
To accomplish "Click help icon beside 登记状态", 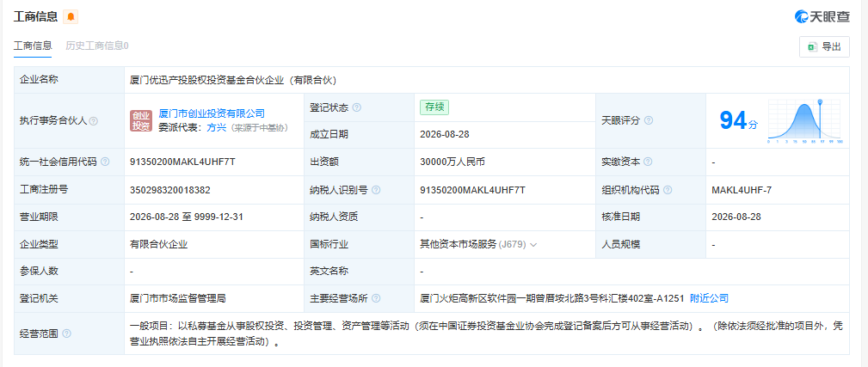I will click(x=357, y=107).
